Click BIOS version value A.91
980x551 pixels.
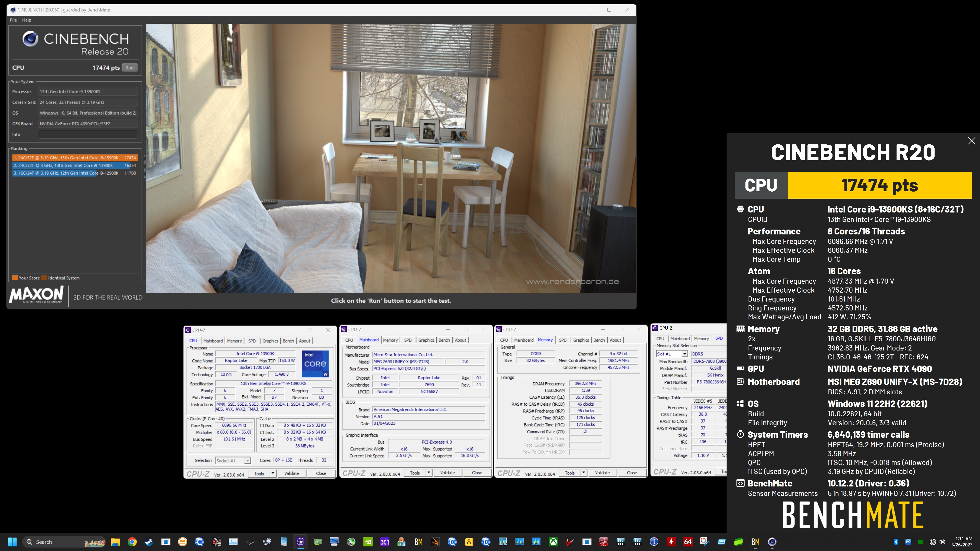point(429,416)
